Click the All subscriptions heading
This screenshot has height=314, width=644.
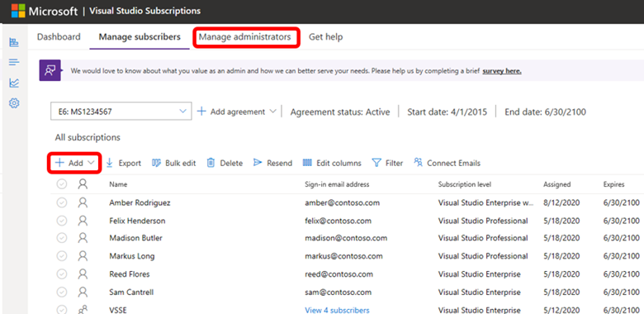click(88, 137)
